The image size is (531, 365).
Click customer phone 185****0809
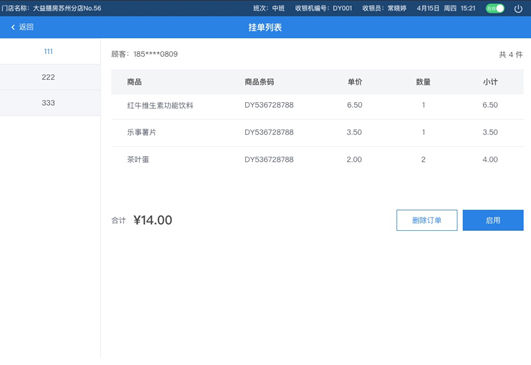point(155,54)
